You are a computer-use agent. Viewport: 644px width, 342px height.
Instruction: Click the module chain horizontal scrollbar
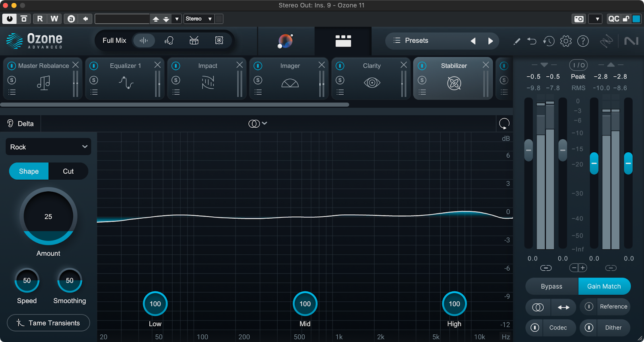coord(175,105)
